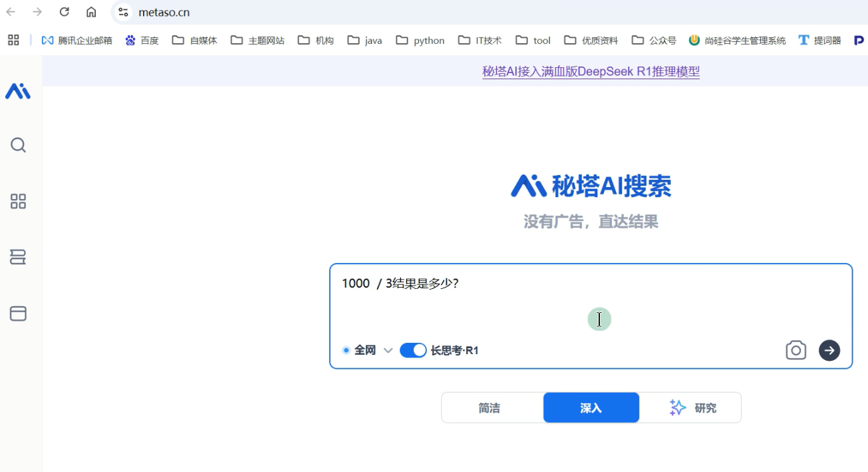The image size is (868, 472).
Task: Open the search icon in sidebar
Action: 18,145
